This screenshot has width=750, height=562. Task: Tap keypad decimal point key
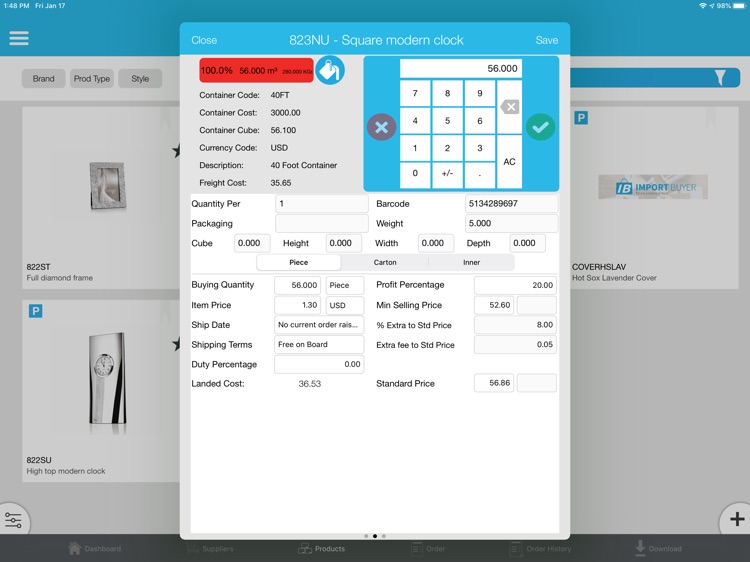coord(480,175)
